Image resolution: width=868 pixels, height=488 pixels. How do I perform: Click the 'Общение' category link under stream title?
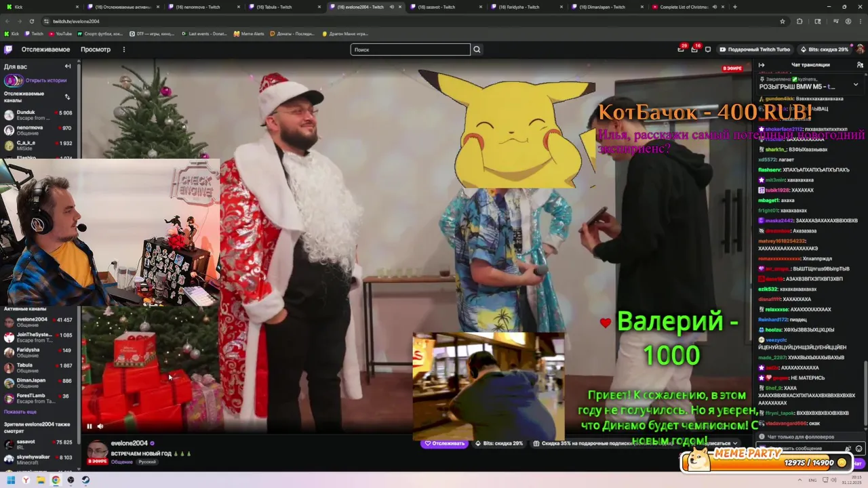pos(121,462)
